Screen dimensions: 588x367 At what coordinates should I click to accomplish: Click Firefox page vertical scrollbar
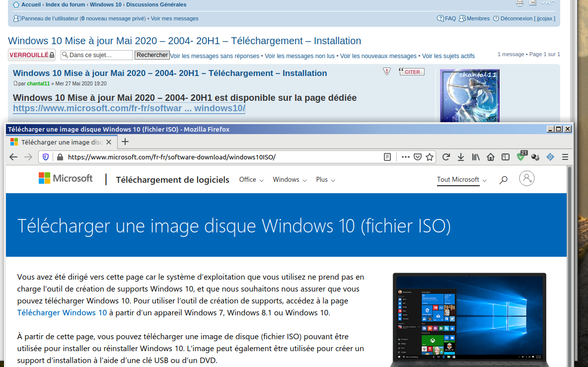pos(570,266)
